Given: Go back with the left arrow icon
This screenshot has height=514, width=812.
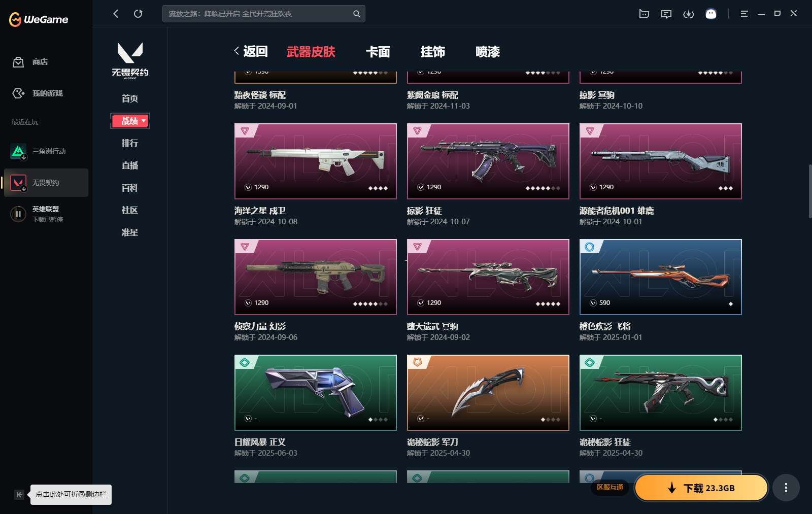Looking at the screenshot, I should pyautogui.click(x=116, y=14).
